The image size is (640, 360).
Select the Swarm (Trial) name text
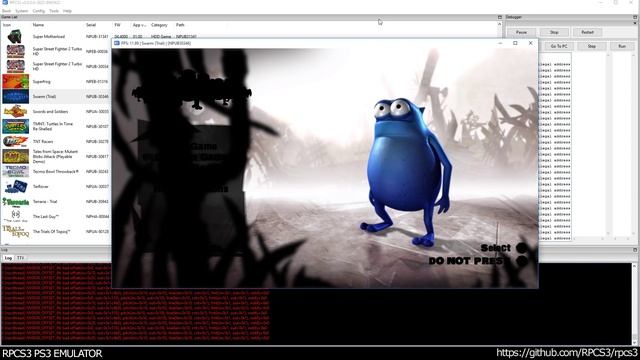point(44,96)
